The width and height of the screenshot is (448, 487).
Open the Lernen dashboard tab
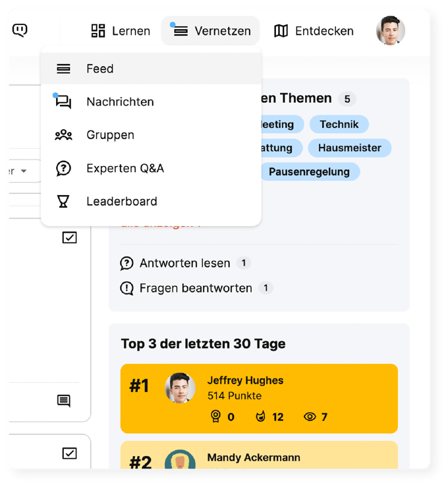click(121, 31)
